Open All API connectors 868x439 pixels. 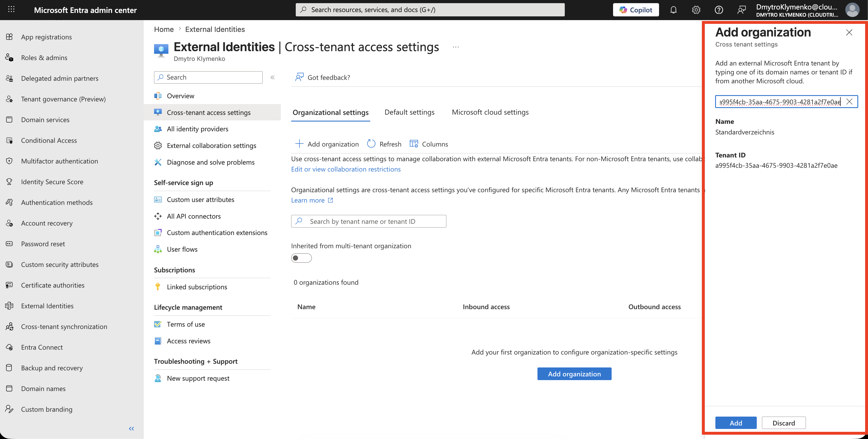click(x=194, y=216)
